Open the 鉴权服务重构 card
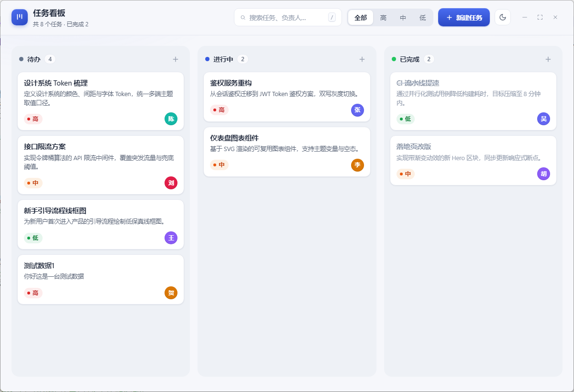 click(287, 97)
